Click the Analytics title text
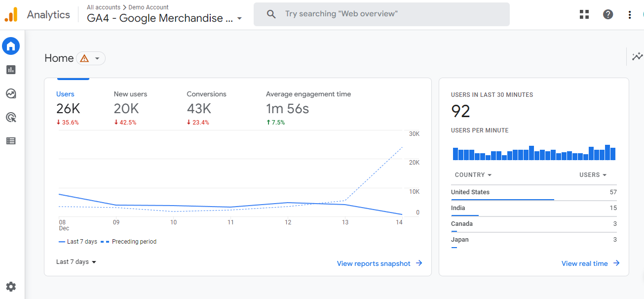The width and height of the screenshot is (644, 299). 48,14
